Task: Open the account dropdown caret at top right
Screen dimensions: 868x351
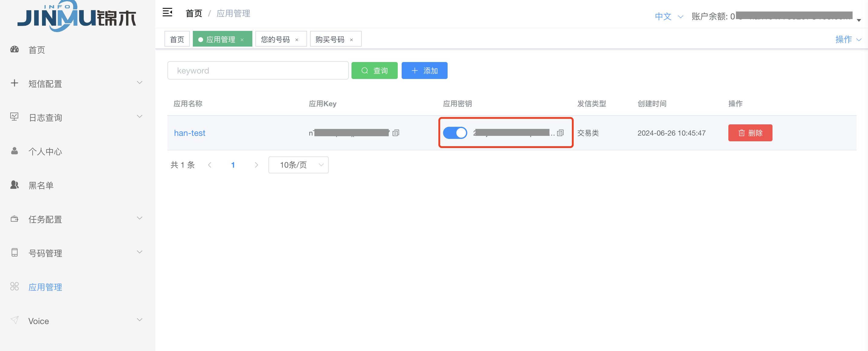Action: click(x=859, y=20)
